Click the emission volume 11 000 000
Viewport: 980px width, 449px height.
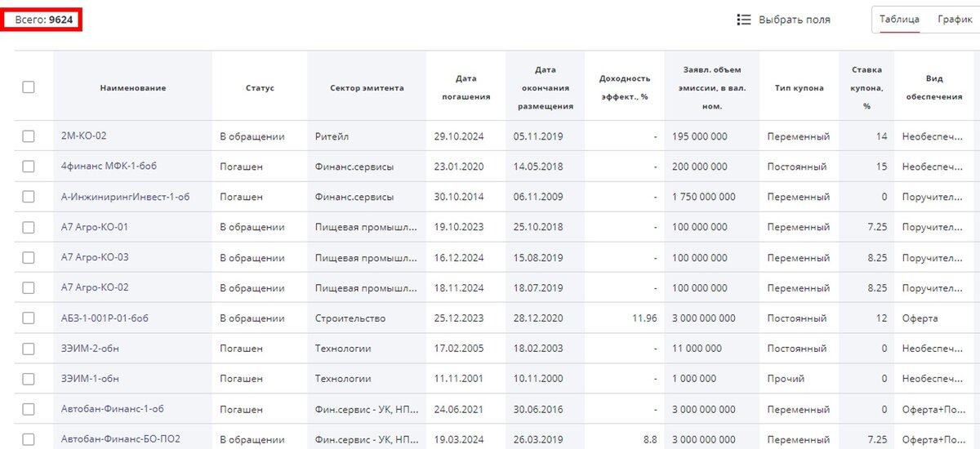coord(697,349)
